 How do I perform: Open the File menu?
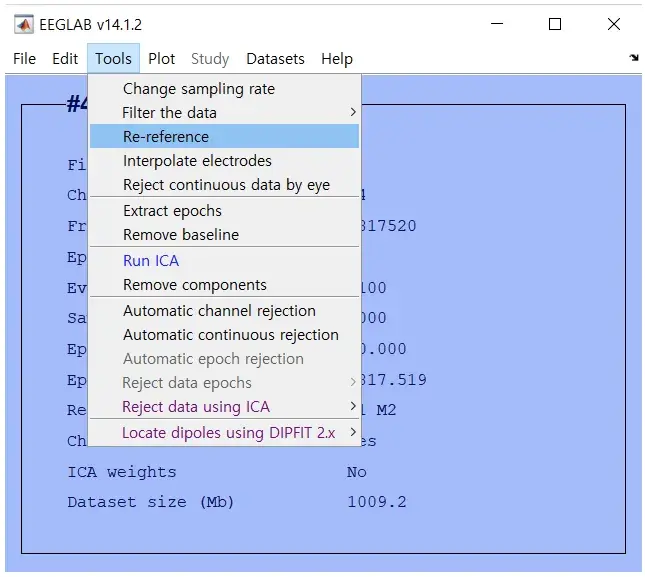point(25,59)
